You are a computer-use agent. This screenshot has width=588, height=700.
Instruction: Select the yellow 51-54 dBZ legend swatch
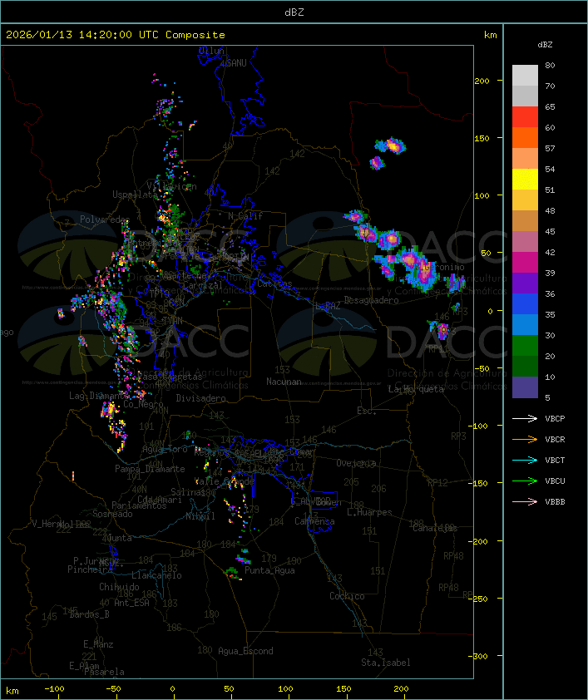pos(525,180)
